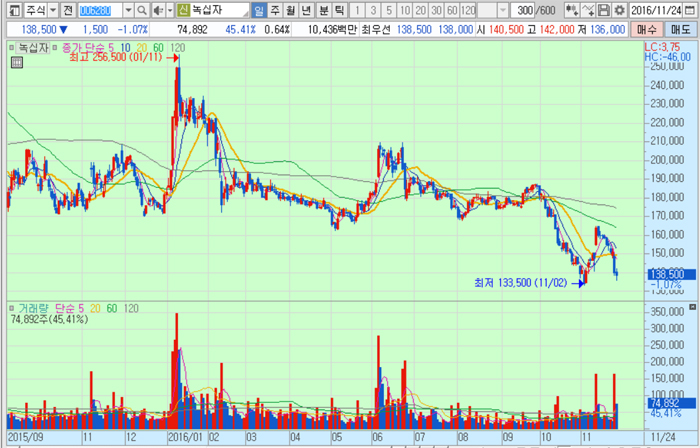Image resolution: width=700 pixels, height=448 pixels.
Task: Switch chart to 월 (monthly) period
Action: pyautogui.click(x=291, y=10)
